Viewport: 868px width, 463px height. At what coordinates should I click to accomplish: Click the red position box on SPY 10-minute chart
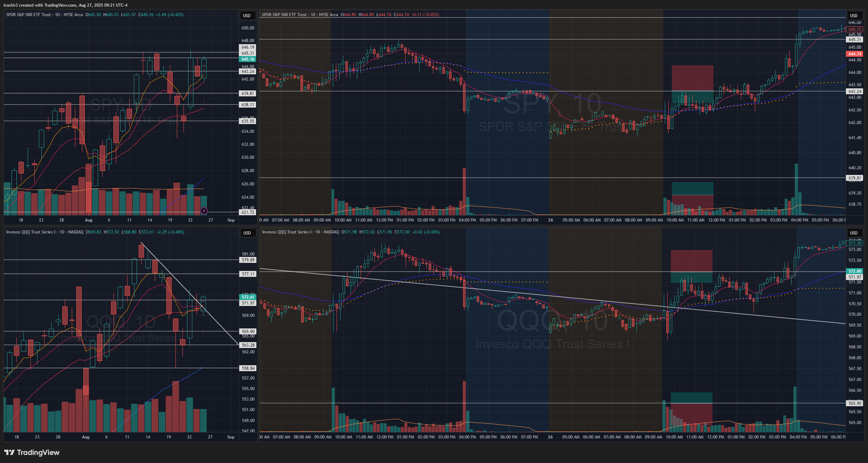point(692,78)
